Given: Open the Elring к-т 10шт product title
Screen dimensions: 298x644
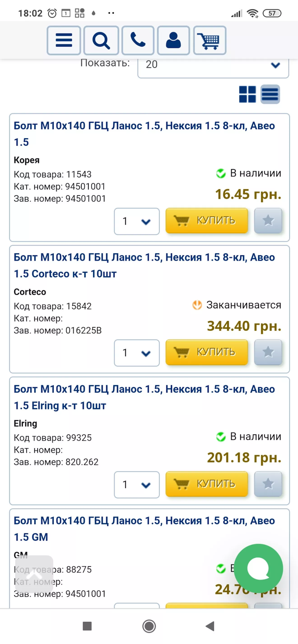Looking at the screenshot, I should pyautogui.click(x=144, y=397).
